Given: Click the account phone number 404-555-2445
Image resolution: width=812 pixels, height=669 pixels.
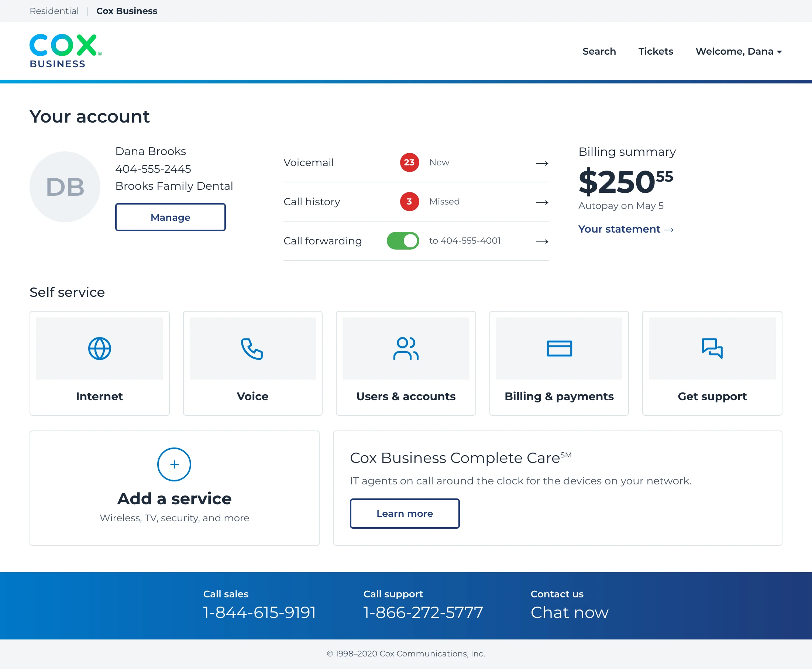Looking at the screenshot, I should pos(153,169).
